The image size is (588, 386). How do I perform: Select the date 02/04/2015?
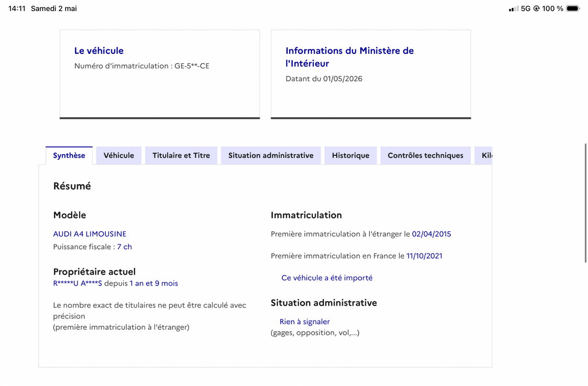pyautogui.click(x=432, y=234)
